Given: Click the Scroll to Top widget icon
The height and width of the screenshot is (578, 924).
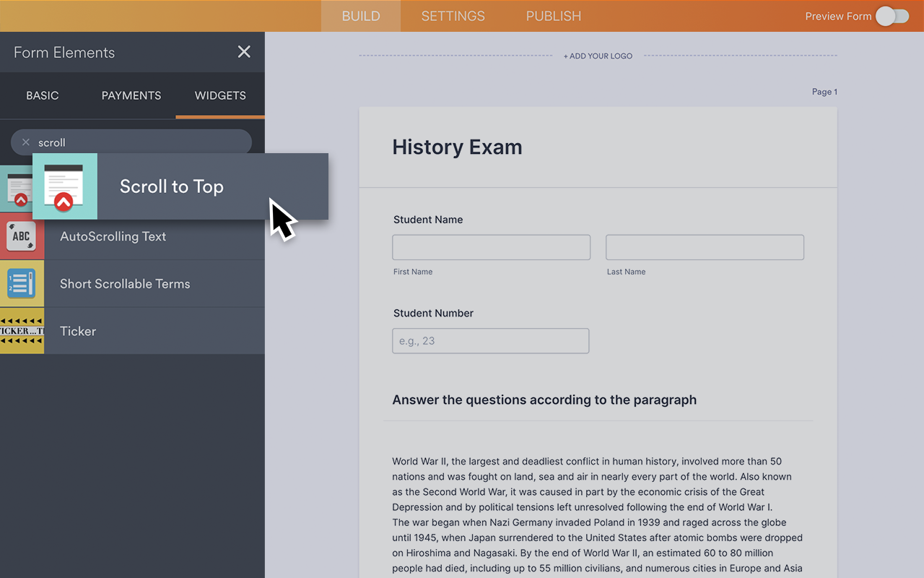Looking at the screenshot, I should tap(64, 186).
